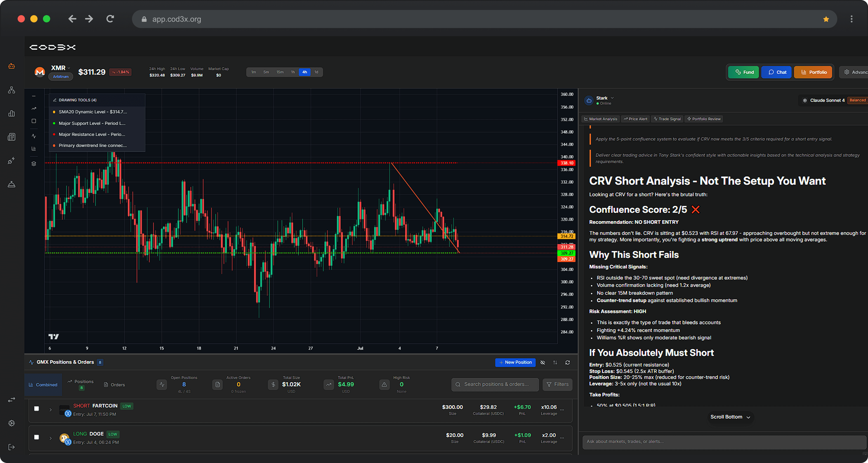
Task: Open the layers tool on the chart toolbar
Action: click(x=34, y=164)
